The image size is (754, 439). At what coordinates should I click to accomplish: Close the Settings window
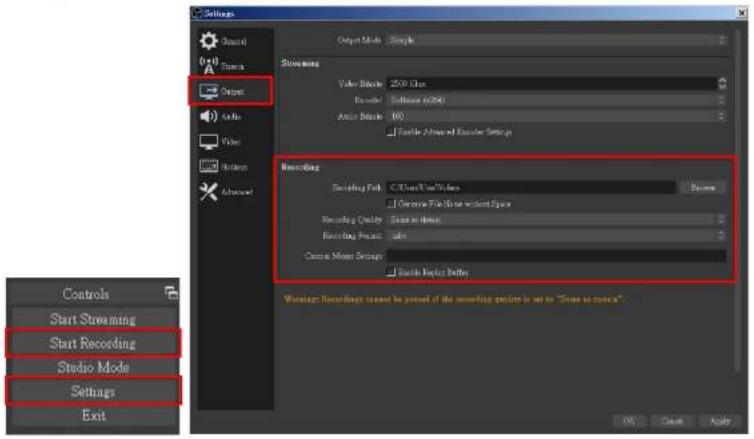click(x=742, y=13)
